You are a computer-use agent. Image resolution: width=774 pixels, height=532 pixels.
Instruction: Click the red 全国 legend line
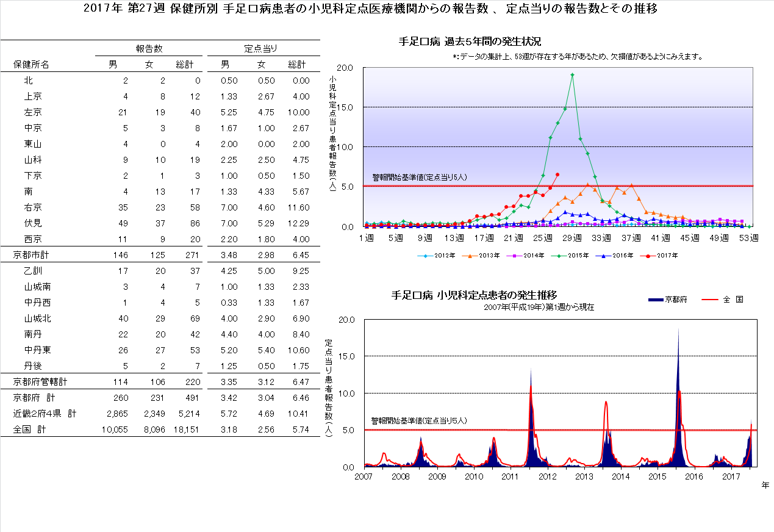711,300
